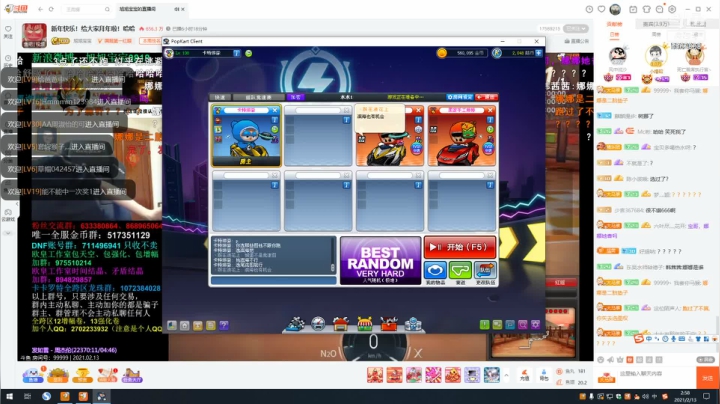Open the user avatar at top right
The width and height of the screenshot is (720, 404).
click(x=615, y=9)
